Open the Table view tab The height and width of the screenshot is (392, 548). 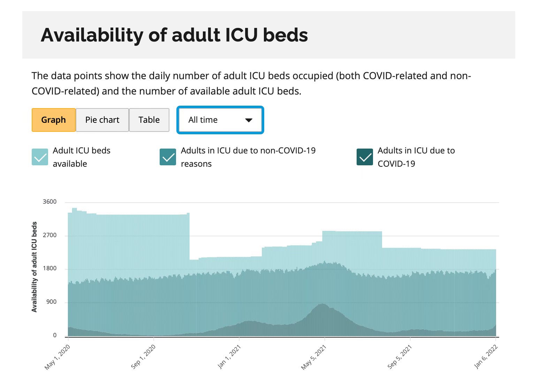click(x=149, y=120)
